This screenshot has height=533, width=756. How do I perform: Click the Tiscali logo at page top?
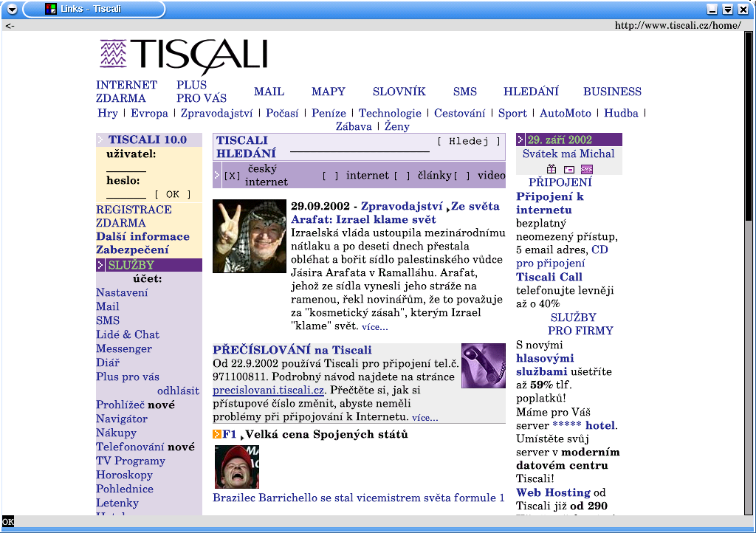point(184,56)
